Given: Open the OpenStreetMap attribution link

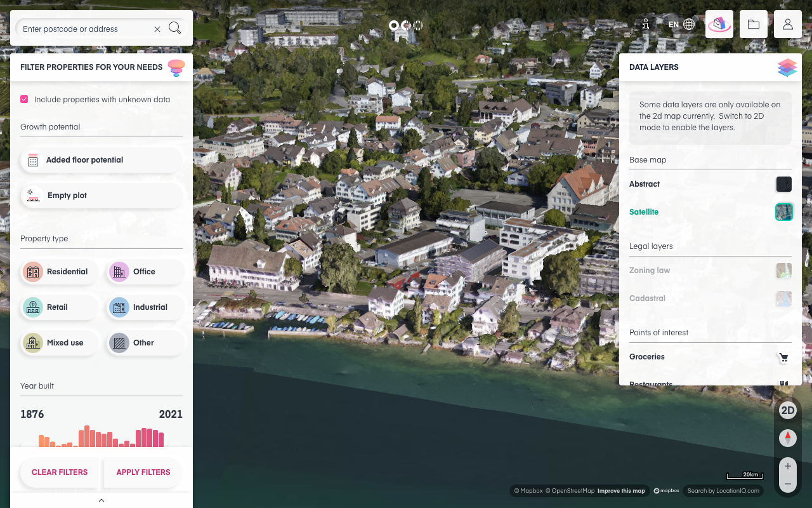Looking at the screenshot, I should 570,491.
